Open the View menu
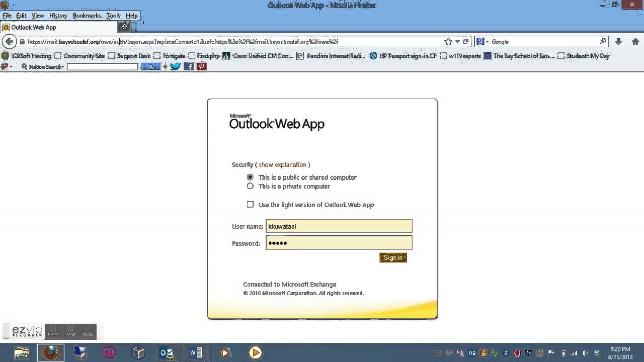Image resolution: width=644 pixels, height=362 pixels. 38,16
